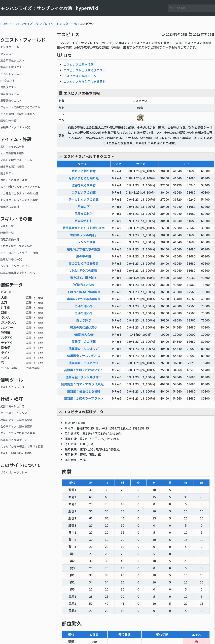Select the 尻尾2 hitzone row label
The width and height of the screenshot is (215, 644).
coord(72,604)
